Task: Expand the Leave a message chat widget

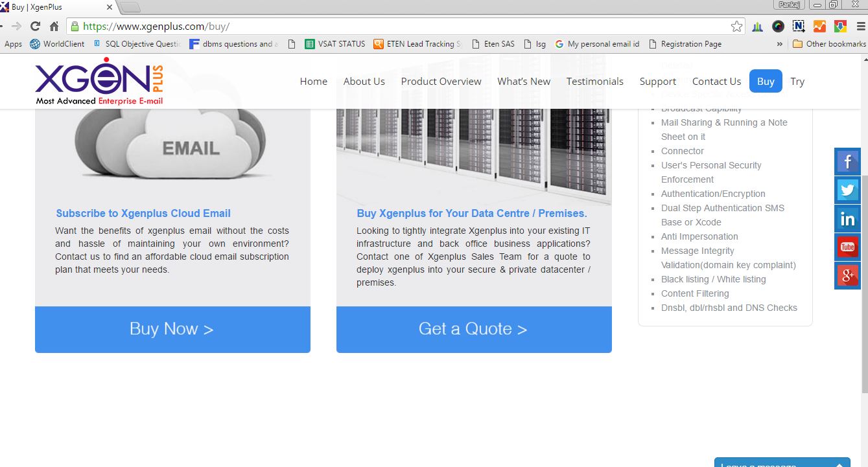Action: [x=782, y=462]
